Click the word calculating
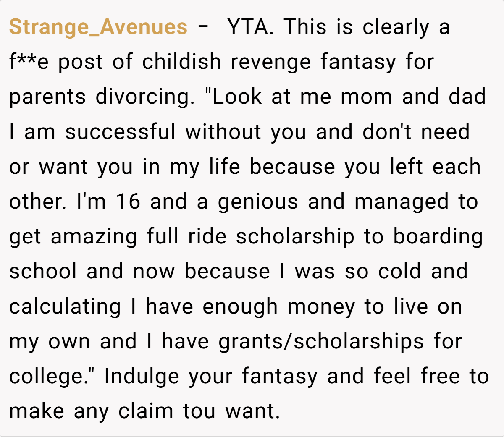 (65, 306)
